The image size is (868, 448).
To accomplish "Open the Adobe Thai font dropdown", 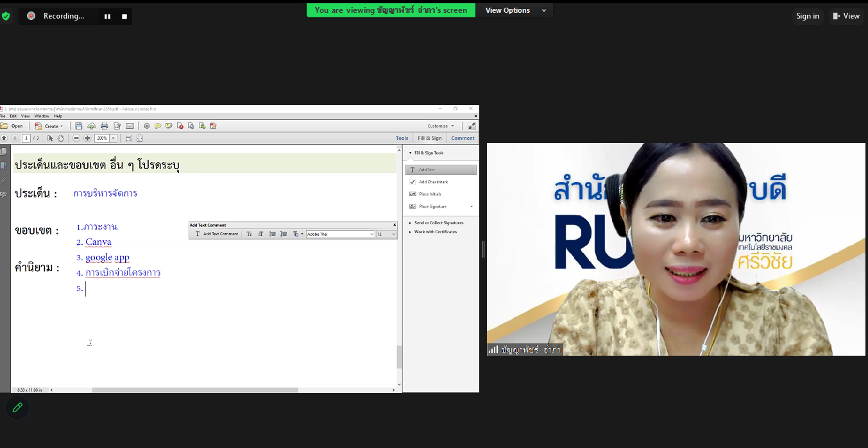I will (x=371, y=234).
